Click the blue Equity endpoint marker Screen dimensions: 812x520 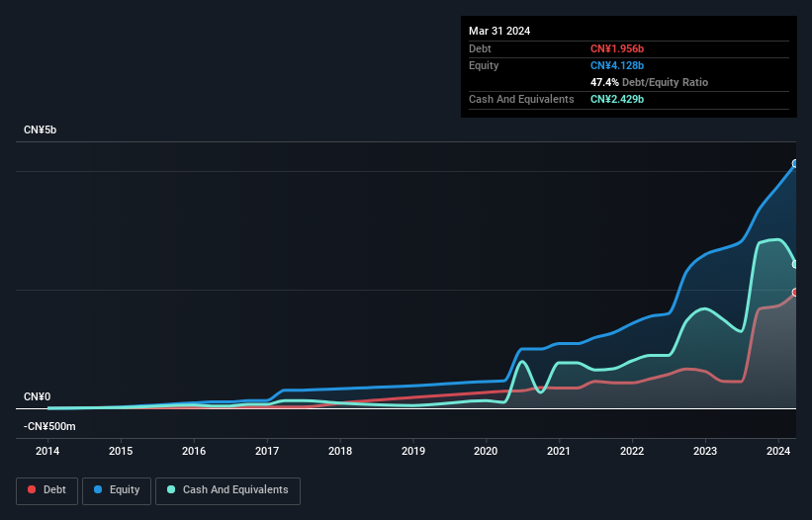pyautogui.click(x=795, y=163)
